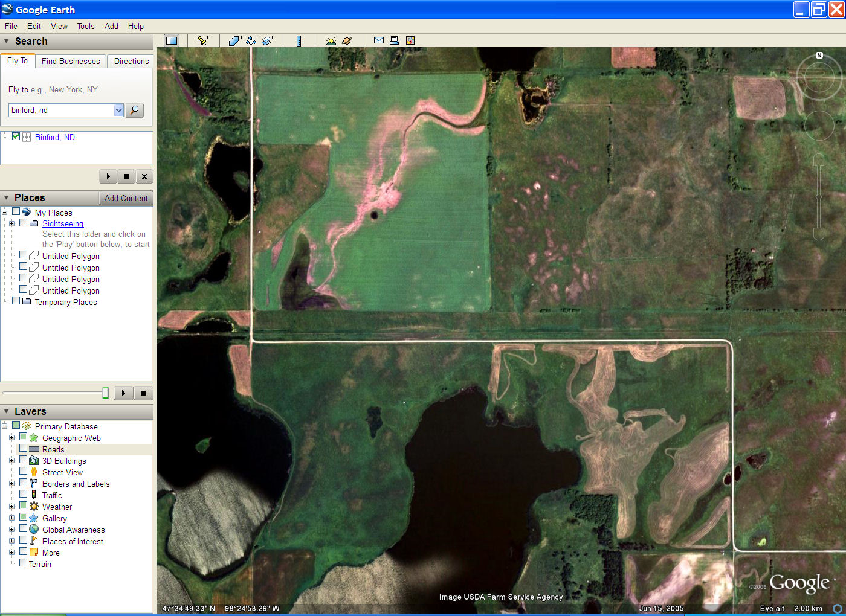Switch to Sky view planet icon
This screenshot has height=616, width=846.
[x=347, y=40]
